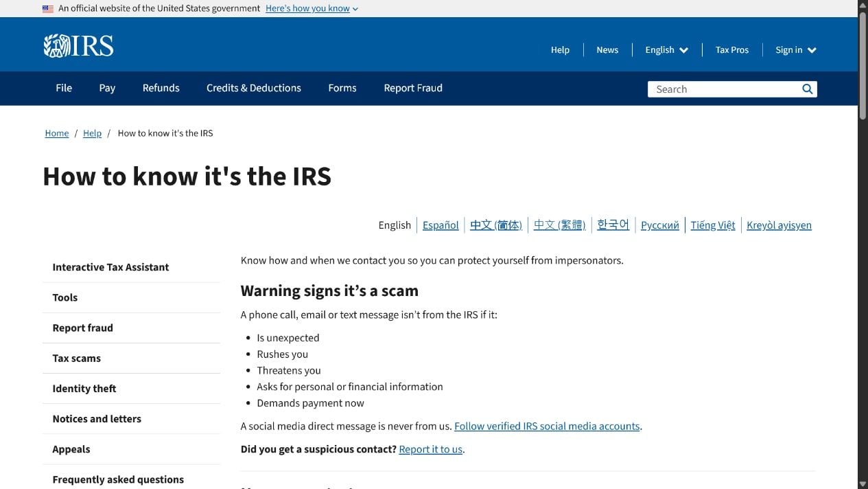This screenshot has width=868, height=489.
Task: Open Identity theft in the sidebar
Action: click(x=131, y=388)
